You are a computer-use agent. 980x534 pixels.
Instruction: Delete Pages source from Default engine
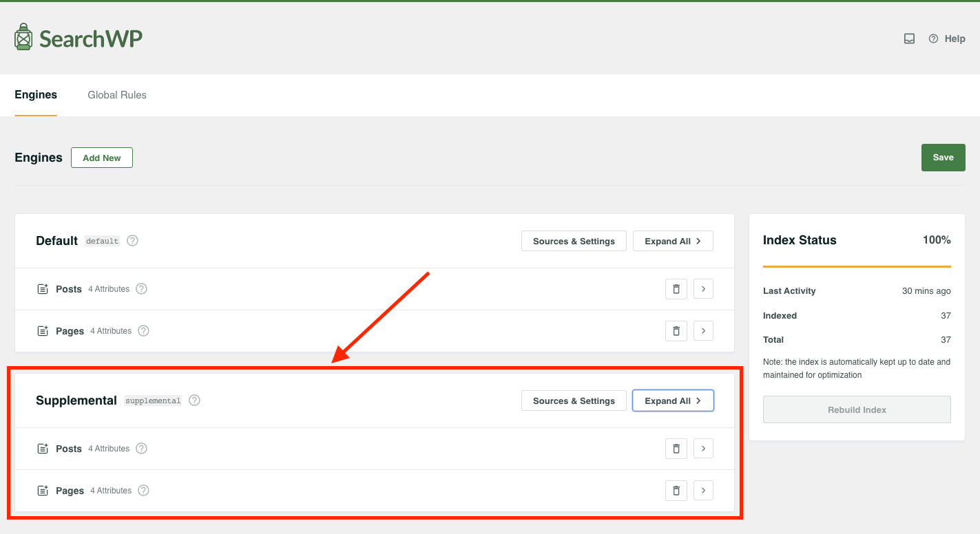point(676,331)
